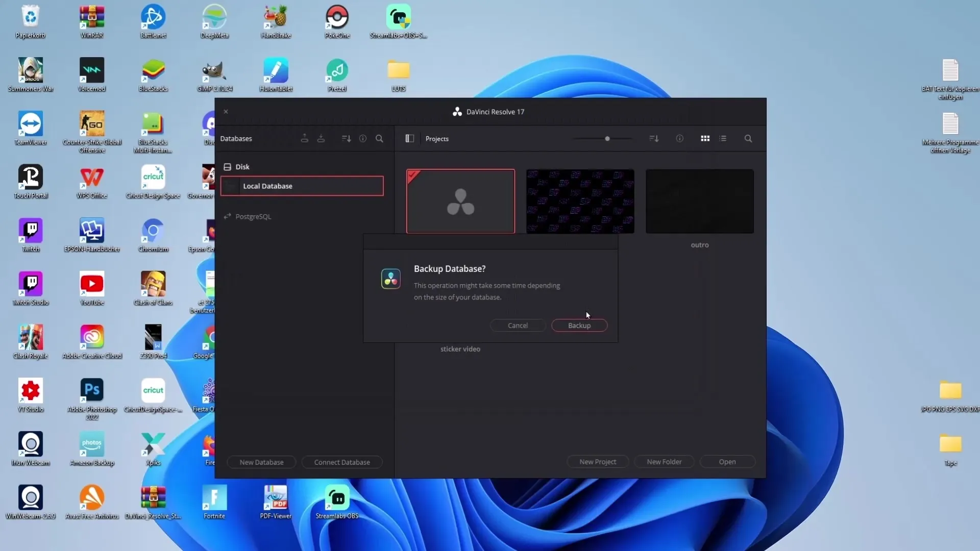Select the Disk category
This screenshot has width=980, height=551.
tap(236, 167)
